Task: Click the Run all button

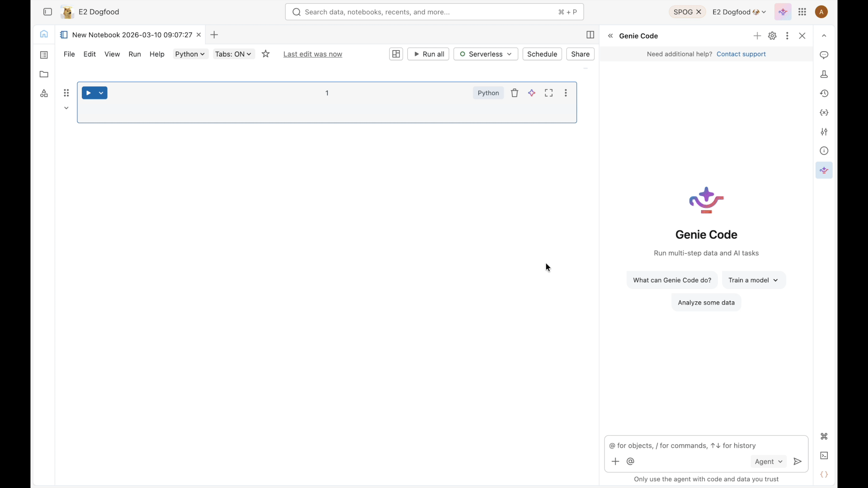Action: (x=428, y=54)
